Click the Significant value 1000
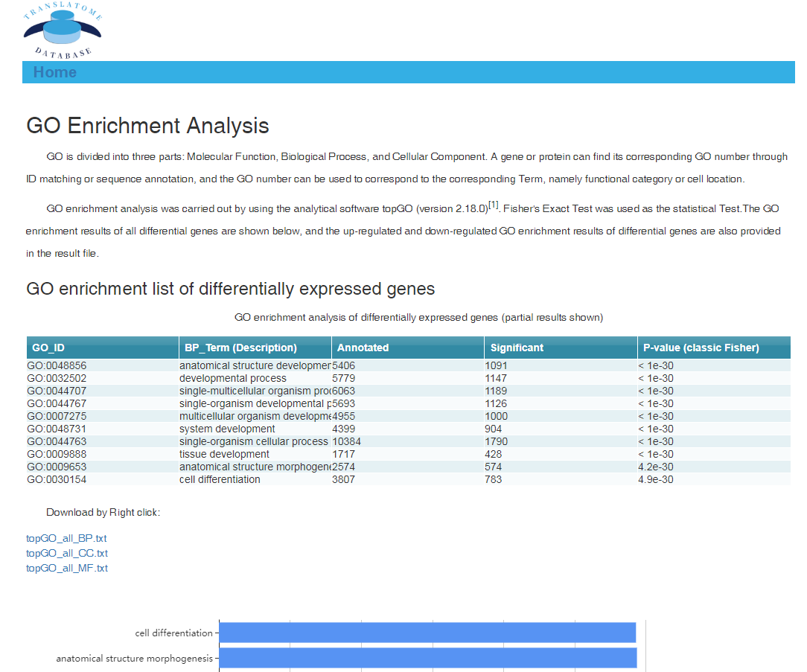Viewport: 807px width, 672px height. click(x=496, y=416)
